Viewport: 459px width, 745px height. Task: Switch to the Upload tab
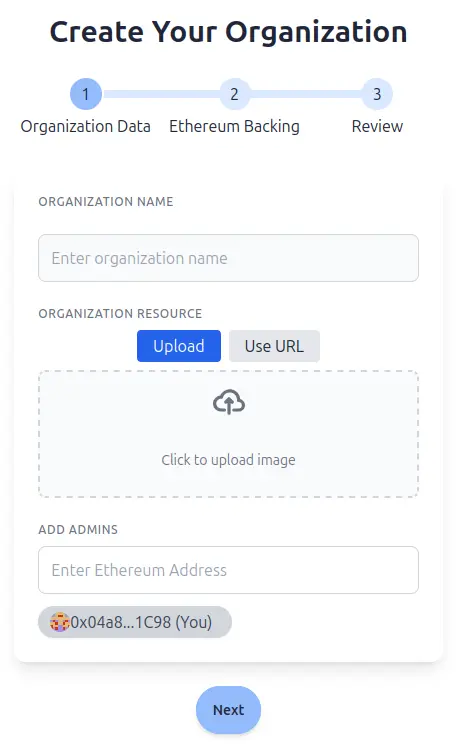click(179, 346)
